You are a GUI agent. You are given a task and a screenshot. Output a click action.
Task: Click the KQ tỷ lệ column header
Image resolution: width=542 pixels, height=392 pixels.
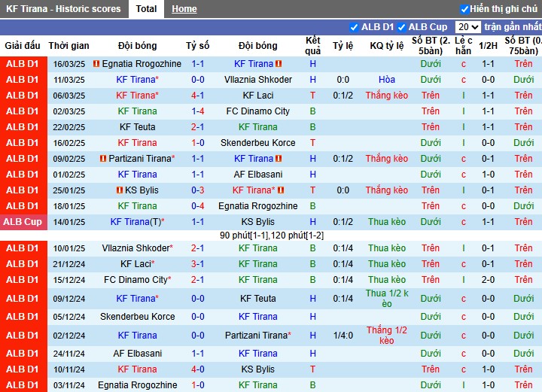(387, 46)
